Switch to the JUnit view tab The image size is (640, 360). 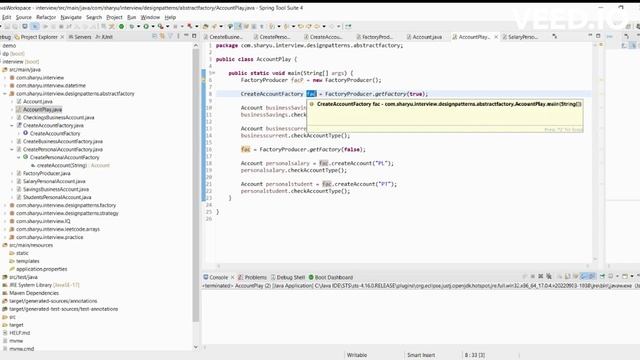104,37
